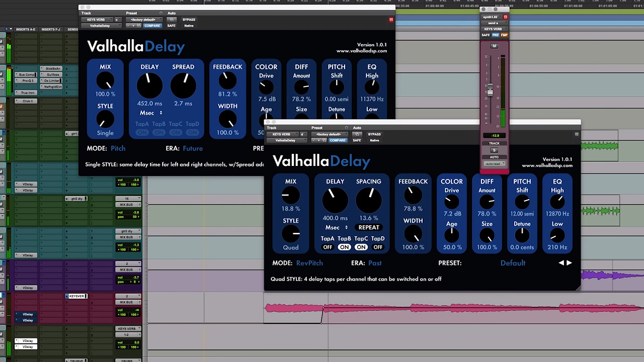Solo the track with the S button
The image size is (644, 362).
[x=494, y=150]
